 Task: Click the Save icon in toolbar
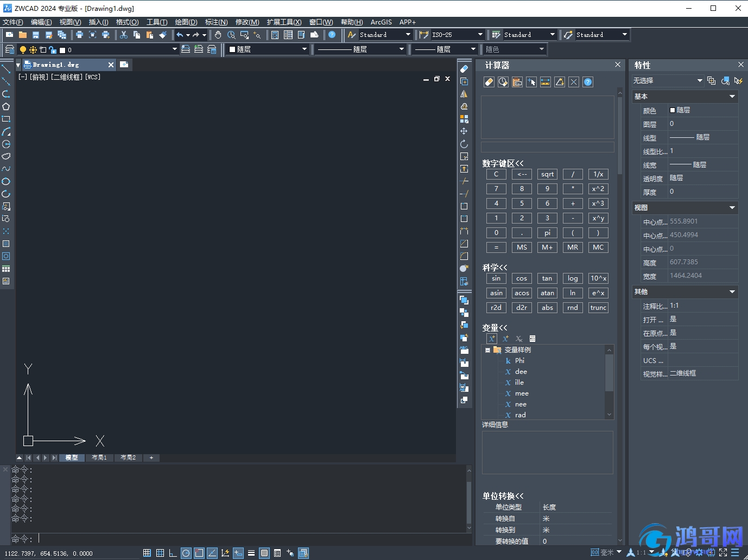coord(36,35)
